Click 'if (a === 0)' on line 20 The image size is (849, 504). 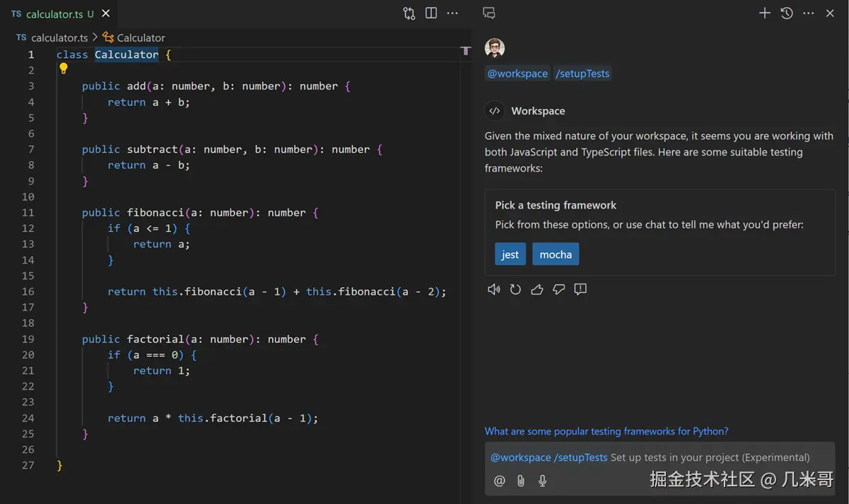pyautogui.click(x=146, y=355)
